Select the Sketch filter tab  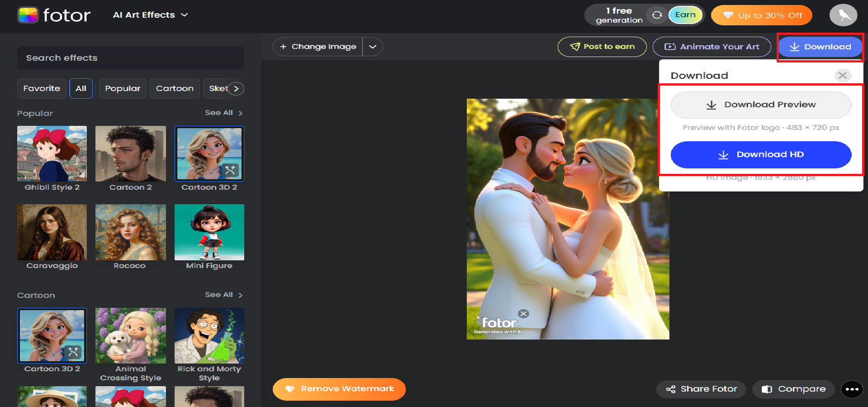[216, 88]
